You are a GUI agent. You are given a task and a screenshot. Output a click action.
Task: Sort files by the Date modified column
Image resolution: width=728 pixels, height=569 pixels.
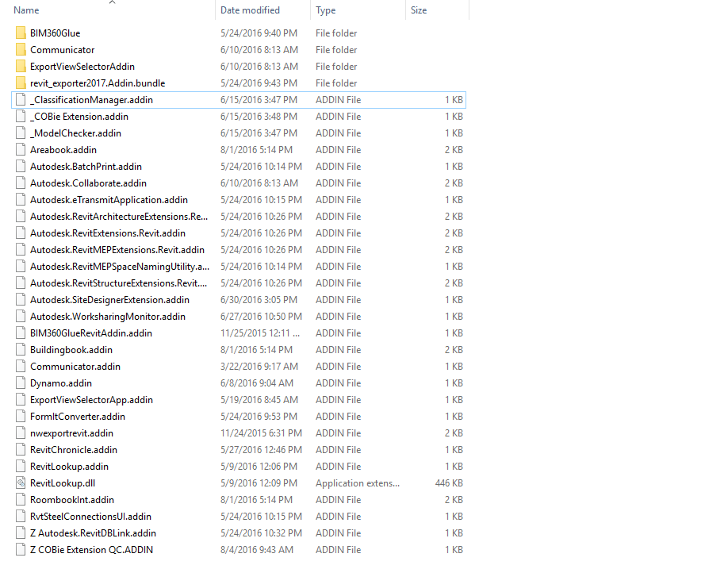click(x=250, y=10)
